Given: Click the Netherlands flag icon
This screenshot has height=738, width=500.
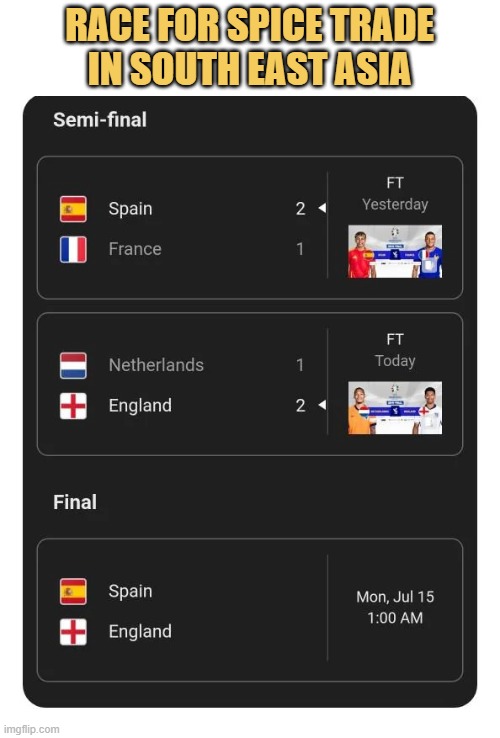Looking at the screenshot, I should (73, 365).
